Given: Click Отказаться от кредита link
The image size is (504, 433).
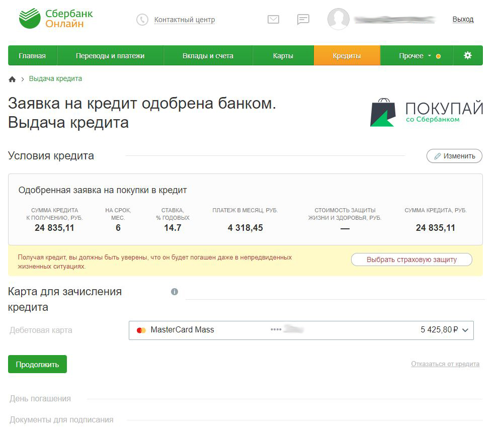Looking at the screenshot, I should [445, 364].
